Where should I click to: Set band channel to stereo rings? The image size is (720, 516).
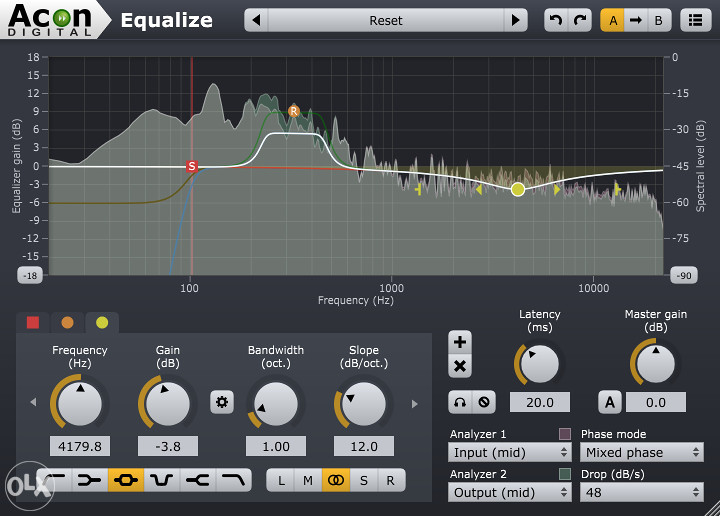[336, 480]
